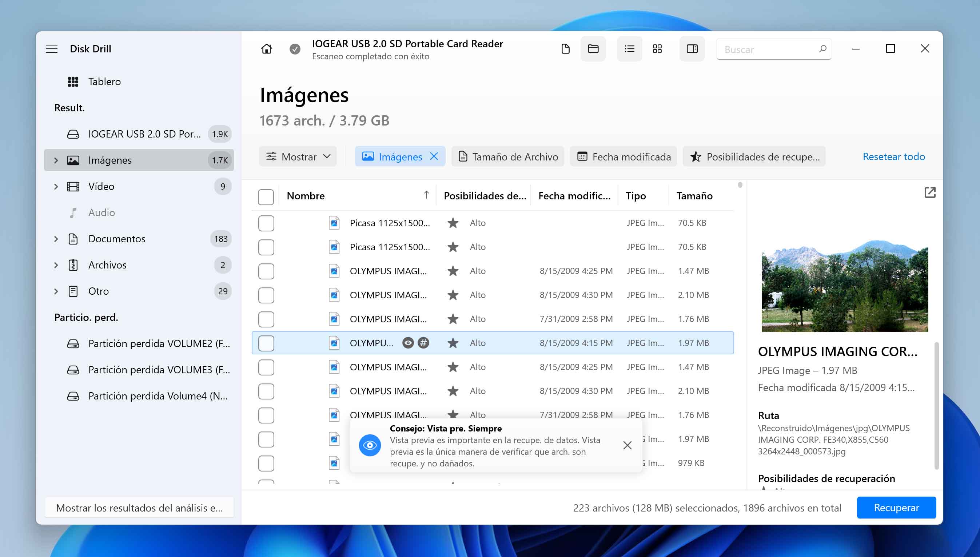Click preview eye icon on selected OLYMPU row

tap(408, 343)
